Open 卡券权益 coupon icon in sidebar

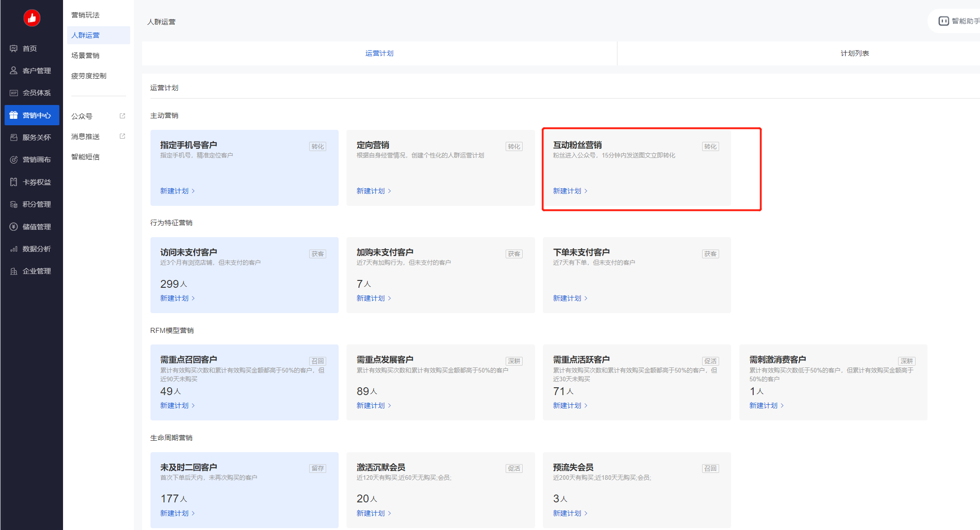pyautogui.click(x=14, y=182)
